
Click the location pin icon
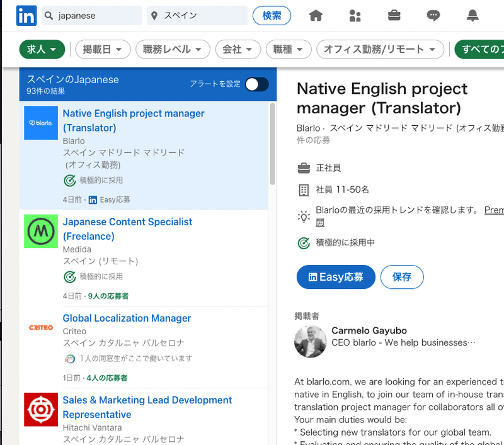154,16
